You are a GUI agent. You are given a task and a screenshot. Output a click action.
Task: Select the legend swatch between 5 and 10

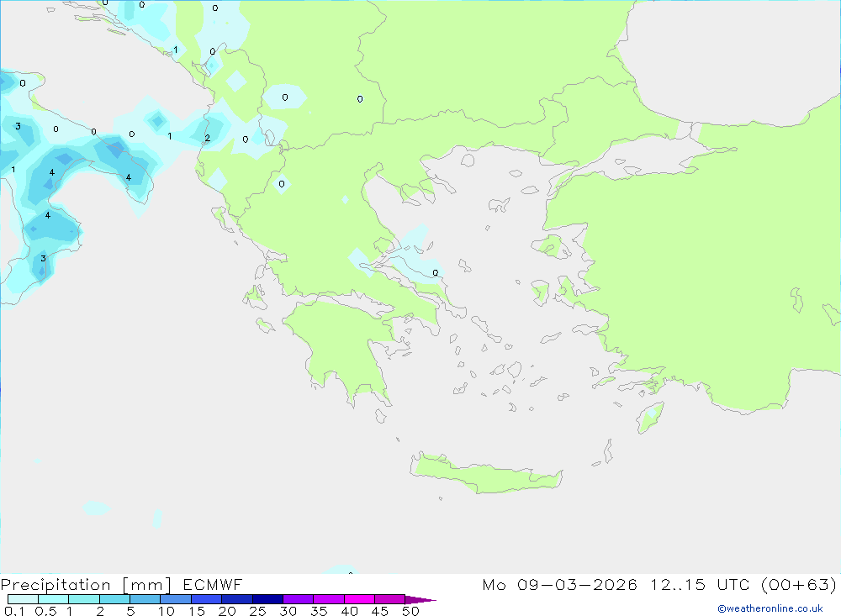coord(145,599)
